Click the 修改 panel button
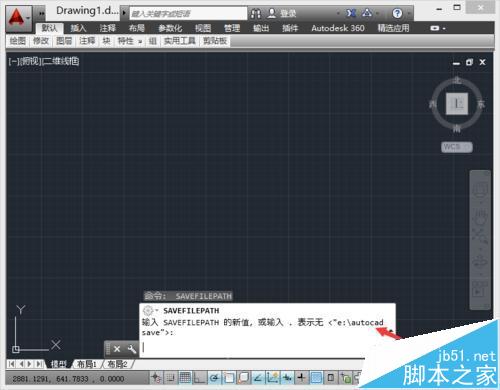 point(41,41)
